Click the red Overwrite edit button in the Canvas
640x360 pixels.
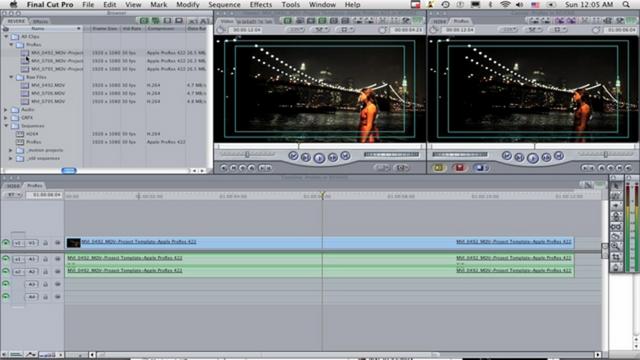point(460,168)
